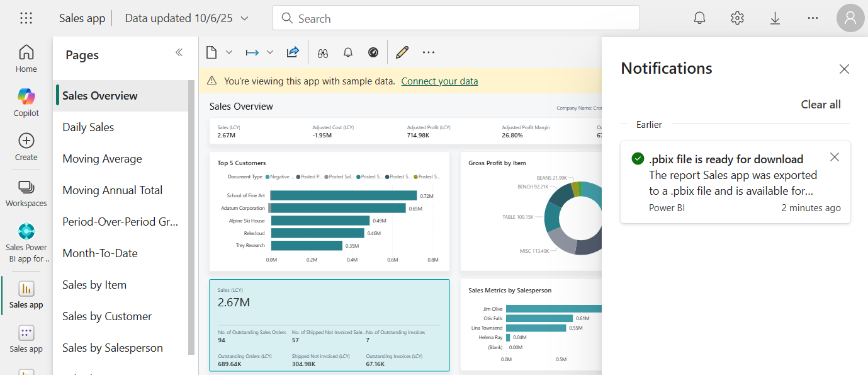Select the Daily Sales page
Image resolution: width=868 pixels, height=375 pixels.
click(x=88, y=127)
